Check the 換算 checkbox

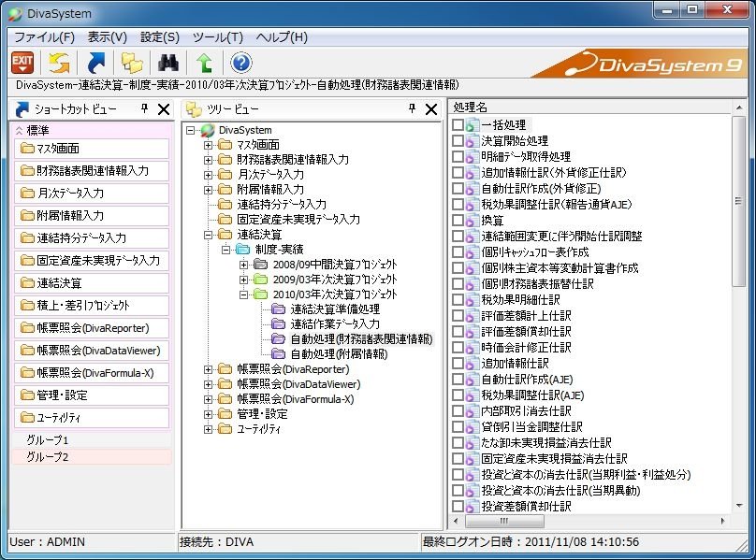(458, 221)
